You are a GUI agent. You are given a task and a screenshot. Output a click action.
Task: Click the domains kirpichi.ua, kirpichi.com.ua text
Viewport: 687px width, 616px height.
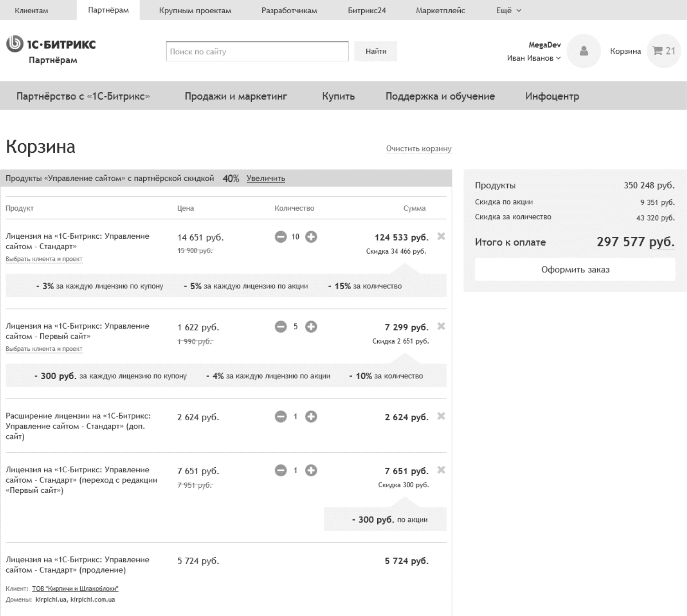pyautogui.click(x=75, y=600)
